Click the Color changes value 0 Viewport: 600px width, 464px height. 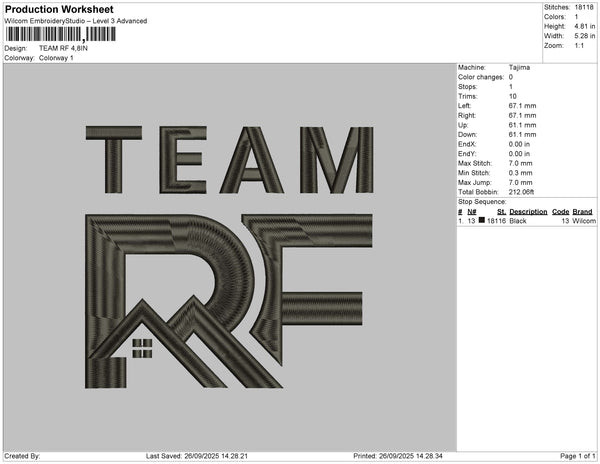(x=511, y=77)
